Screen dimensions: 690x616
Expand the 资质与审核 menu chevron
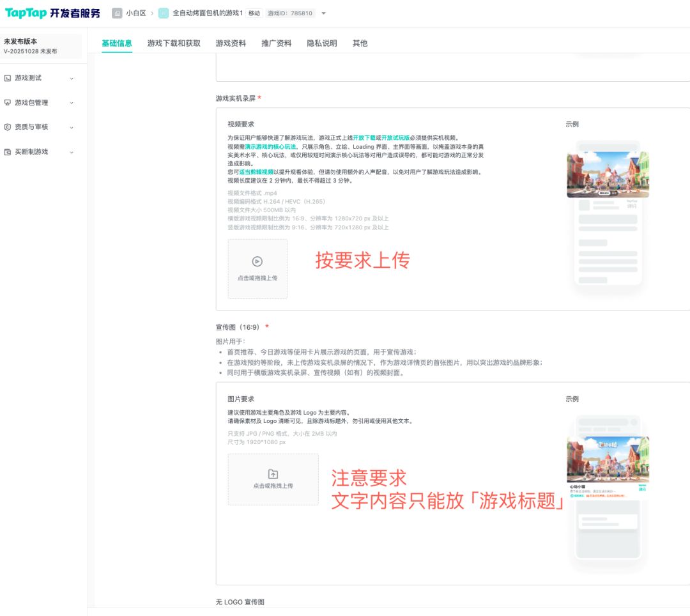click(x=72, y=128)
